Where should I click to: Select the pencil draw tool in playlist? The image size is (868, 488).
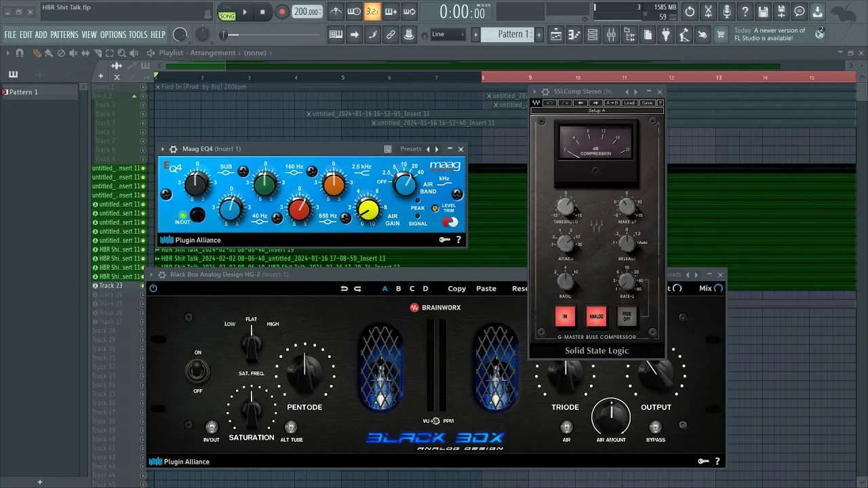click(36, 53)
